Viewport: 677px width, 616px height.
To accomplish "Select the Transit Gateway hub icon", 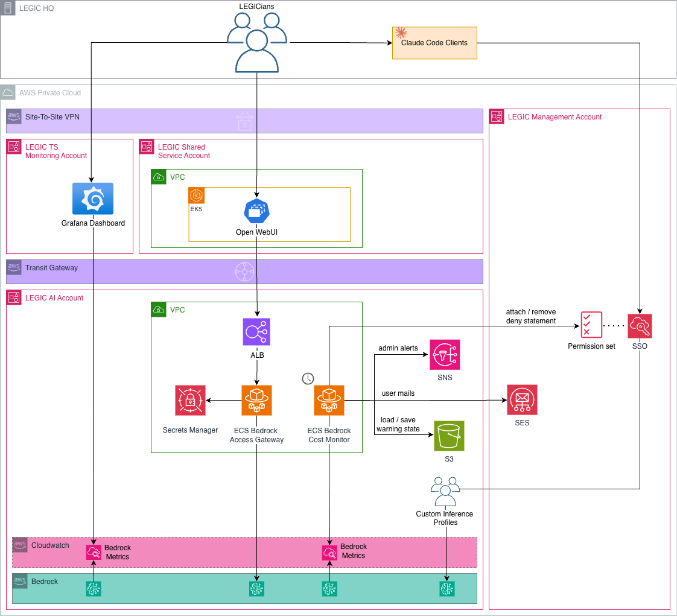I will click(x=244, y=271).
